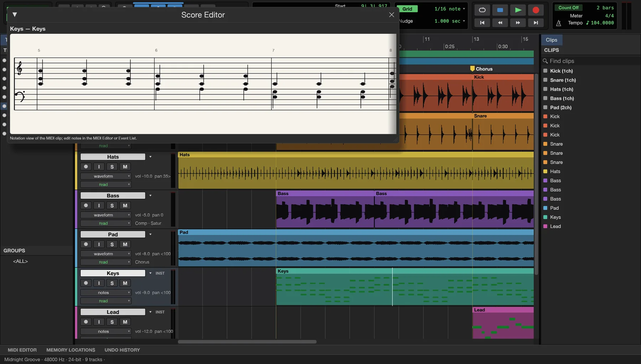Close the Score Editor window
The height and width of the screenshot is (364, 641).
(392, 15)
